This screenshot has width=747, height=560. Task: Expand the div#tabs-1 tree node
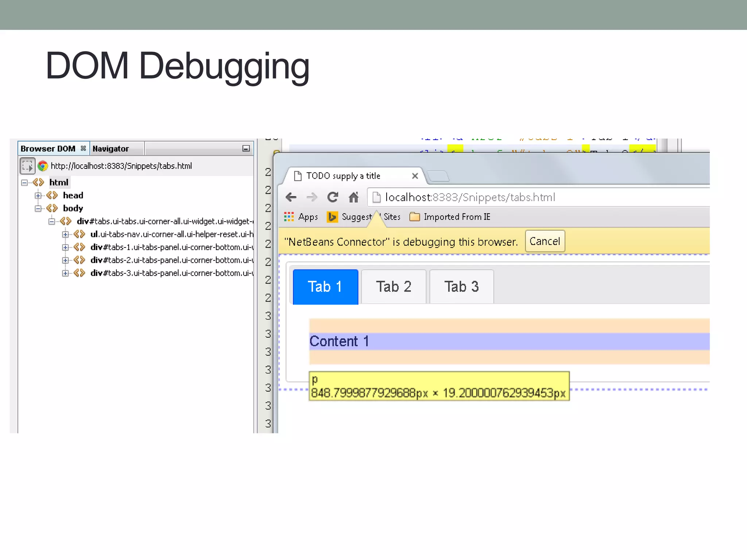coord(65,248)
